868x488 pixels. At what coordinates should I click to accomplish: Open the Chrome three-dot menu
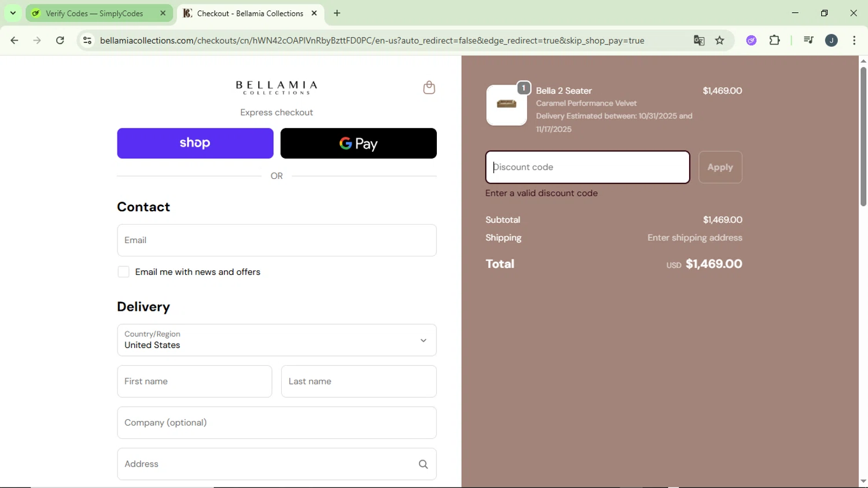855,41
